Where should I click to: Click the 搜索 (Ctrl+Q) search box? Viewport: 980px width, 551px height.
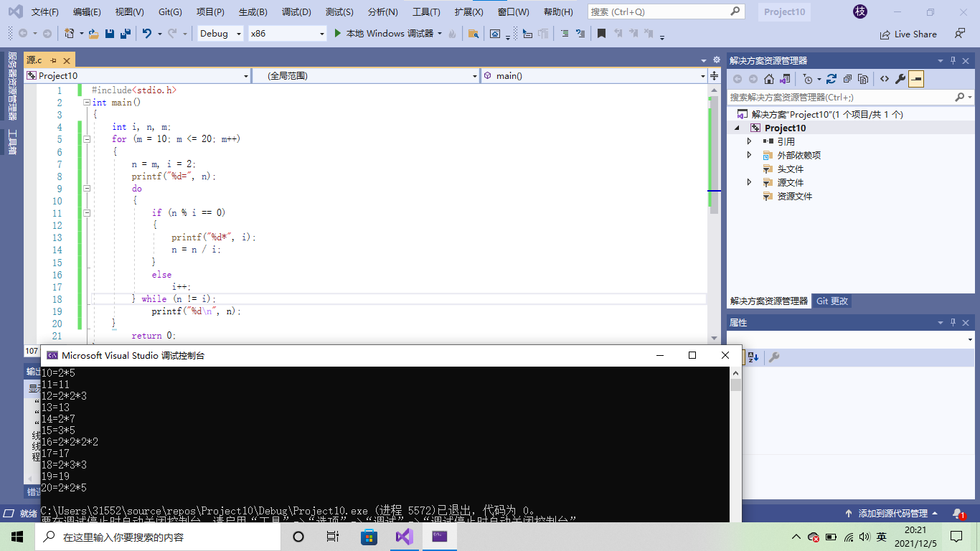tap(666, 11)
